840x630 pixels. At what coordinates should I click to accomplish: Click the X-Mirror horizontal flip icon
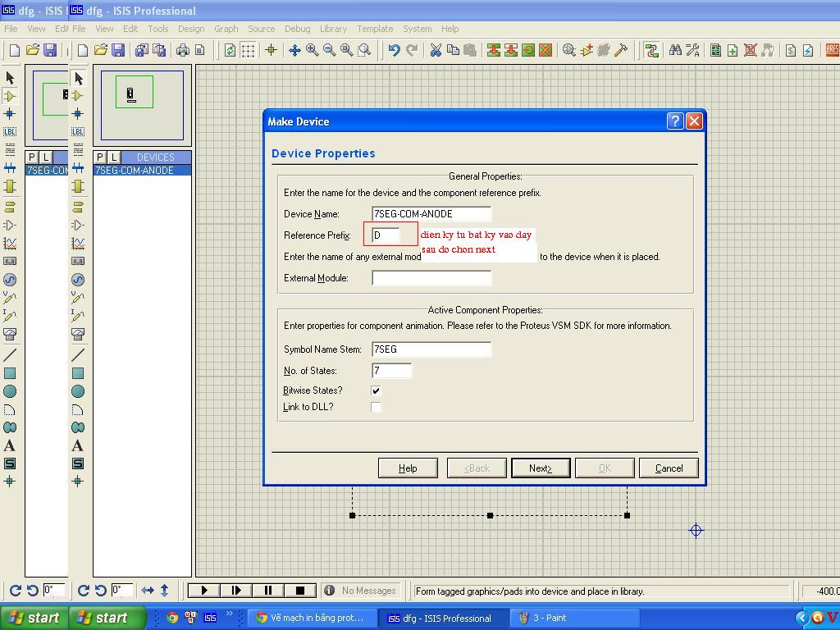tap(148, 591)
